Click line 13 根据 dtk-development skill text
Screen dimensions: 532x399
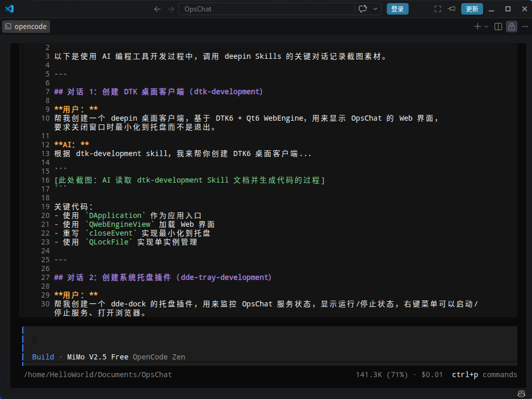point(183,153)
